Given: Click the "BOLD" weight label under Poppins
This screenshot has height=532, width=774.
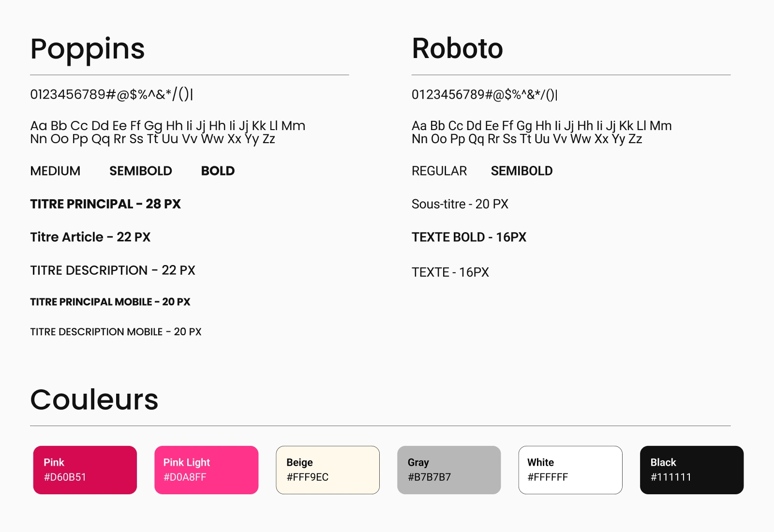Looking at the screenshot, I should click(218, 171).
